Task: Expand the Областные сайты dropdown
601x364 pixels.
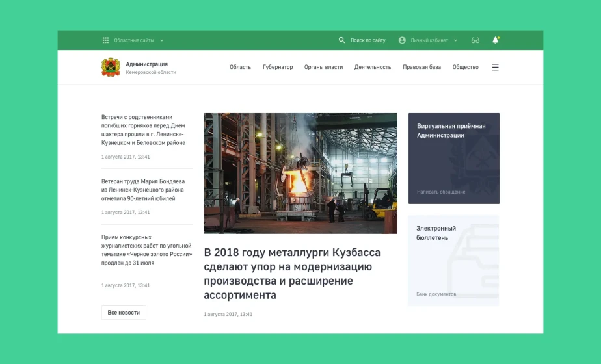Action: coord(162,40)
